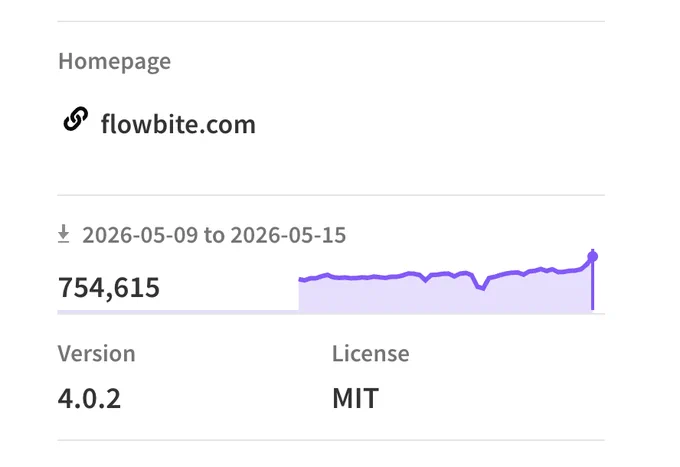The height and width of the screenshot is (467, 680).
Task: Click the Homepage heading
Action: pyautogui.click(x=114, y=62)
